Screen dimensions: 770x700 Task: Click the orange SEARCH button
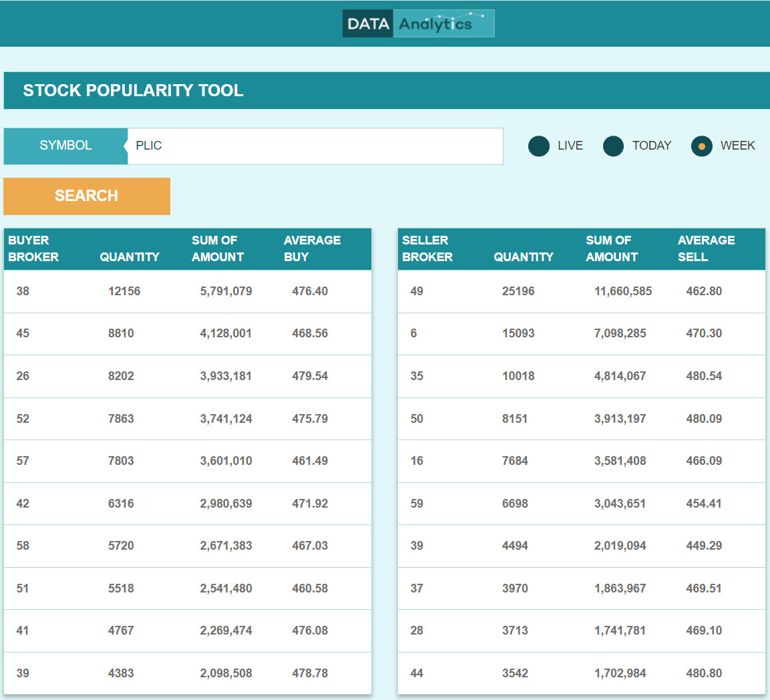tap(87, 196)
